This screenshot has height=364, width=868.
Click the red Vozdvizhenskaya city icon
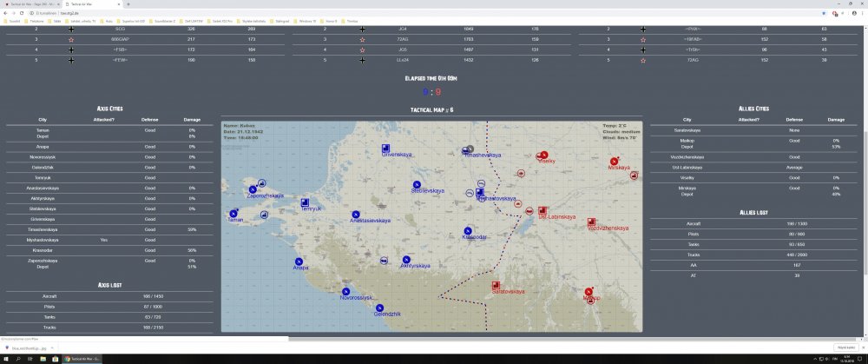tap(591, 222)
